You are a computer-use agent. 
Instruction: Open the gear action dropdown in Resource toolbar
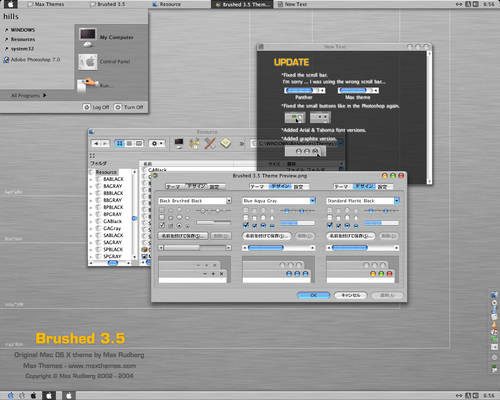point(157,143)
